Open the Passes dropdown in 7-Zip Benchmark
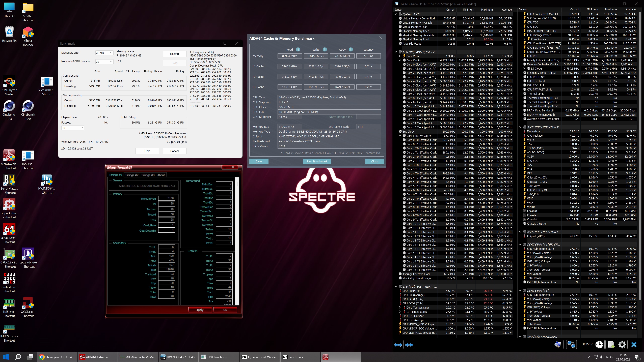This screenshot has height=362, width=644. click(72, 128)
